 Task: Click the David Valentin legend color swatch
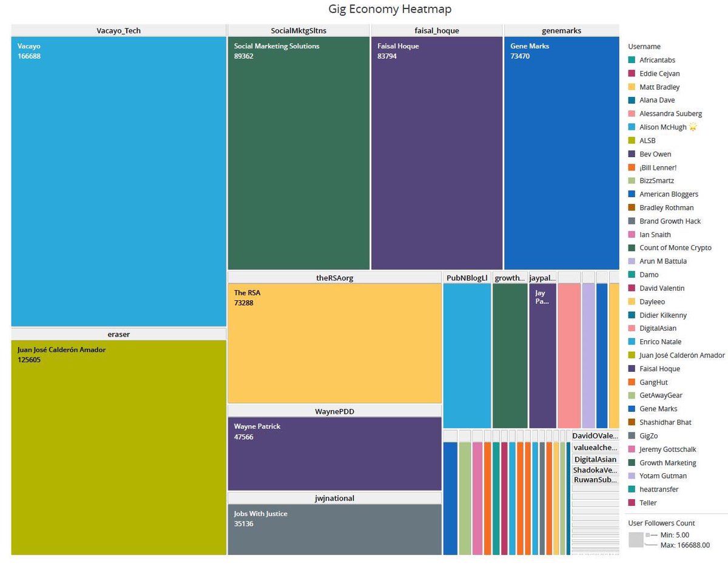pyautogui.click(x=632, y=288)
